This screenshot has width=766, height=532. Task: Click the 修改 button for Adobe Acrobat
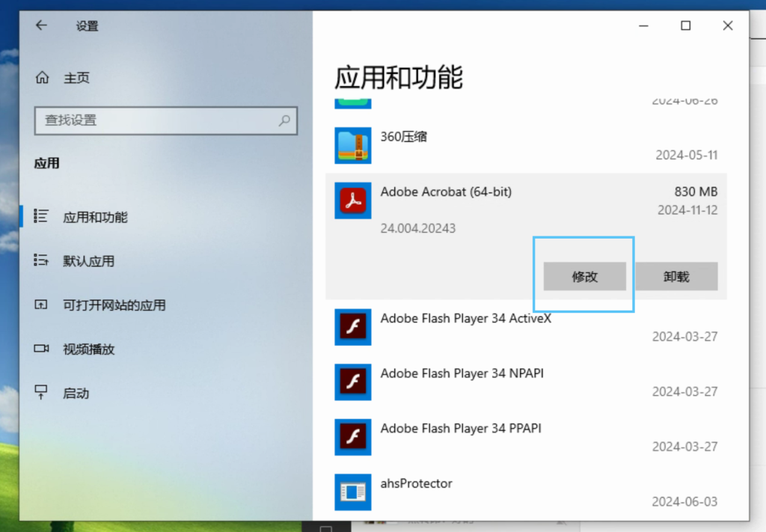(585, 277)
